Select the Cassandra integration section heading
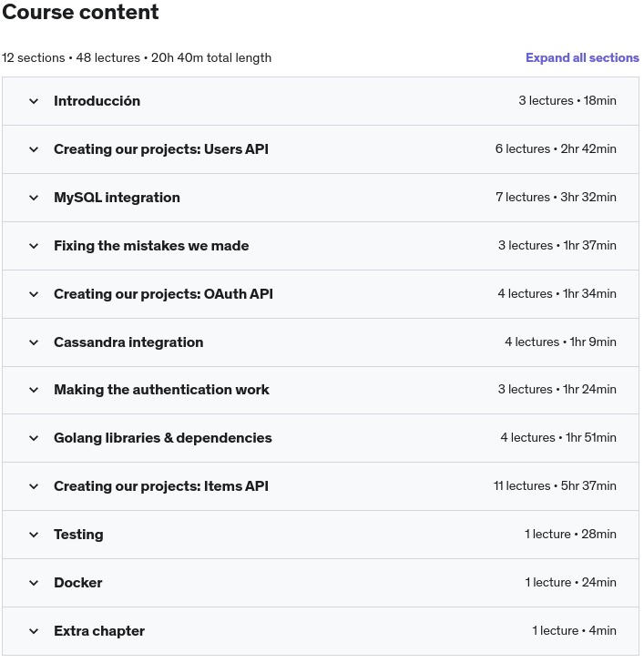Screen dimensions: 644x663 (128, 342)
